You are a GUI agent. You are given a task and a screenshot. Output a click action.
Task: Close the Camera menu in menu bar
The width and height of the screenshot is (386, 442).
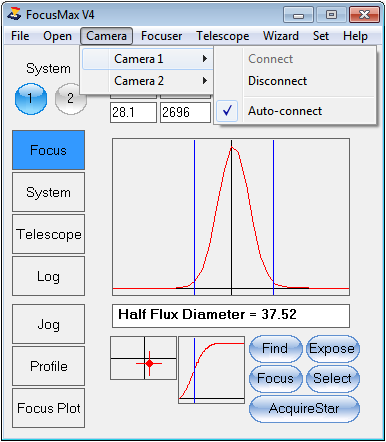coord(106,36)
